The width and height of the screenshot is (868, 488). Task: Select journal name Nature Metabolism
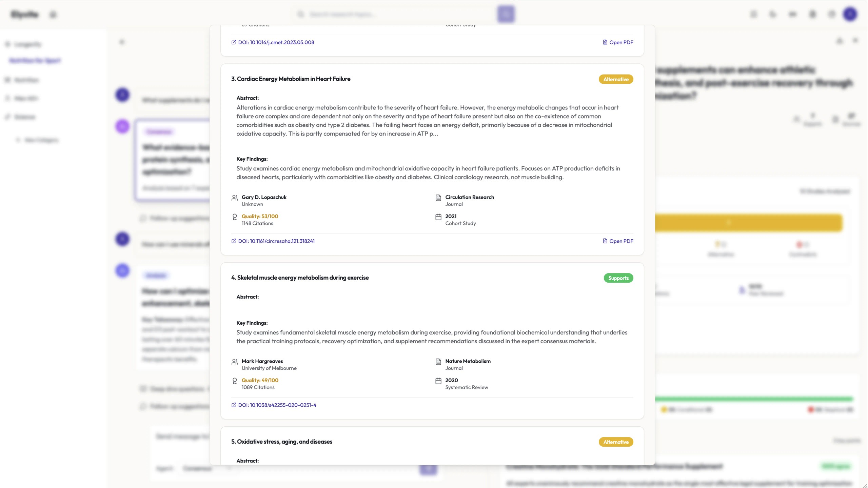(x=468, y=361)
